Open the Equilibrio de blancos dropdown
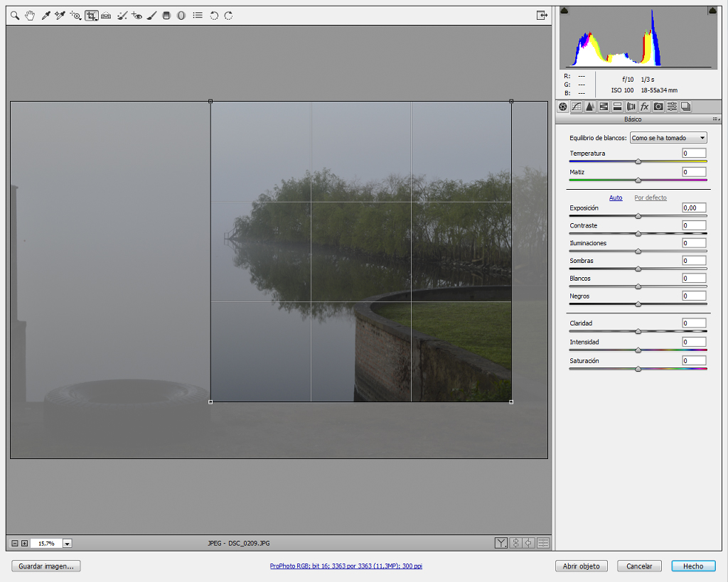 coord(668,138)
